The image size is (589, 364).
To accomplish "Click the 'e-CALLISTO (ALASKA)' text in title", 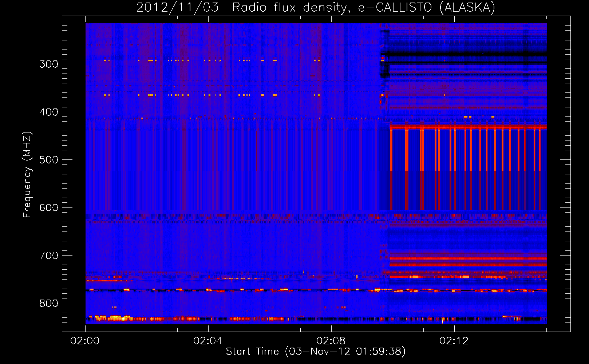I will tap(427, 8).
